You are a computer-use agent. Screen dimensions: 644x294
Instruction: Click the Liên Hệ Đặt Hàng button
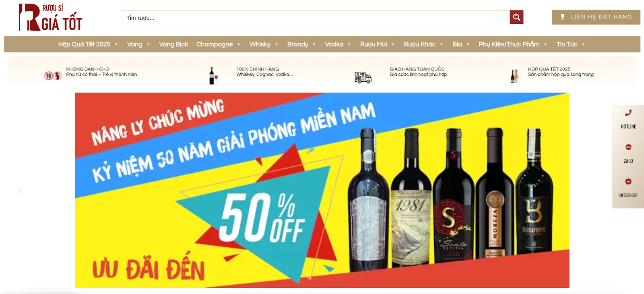[x=596, y=17]
